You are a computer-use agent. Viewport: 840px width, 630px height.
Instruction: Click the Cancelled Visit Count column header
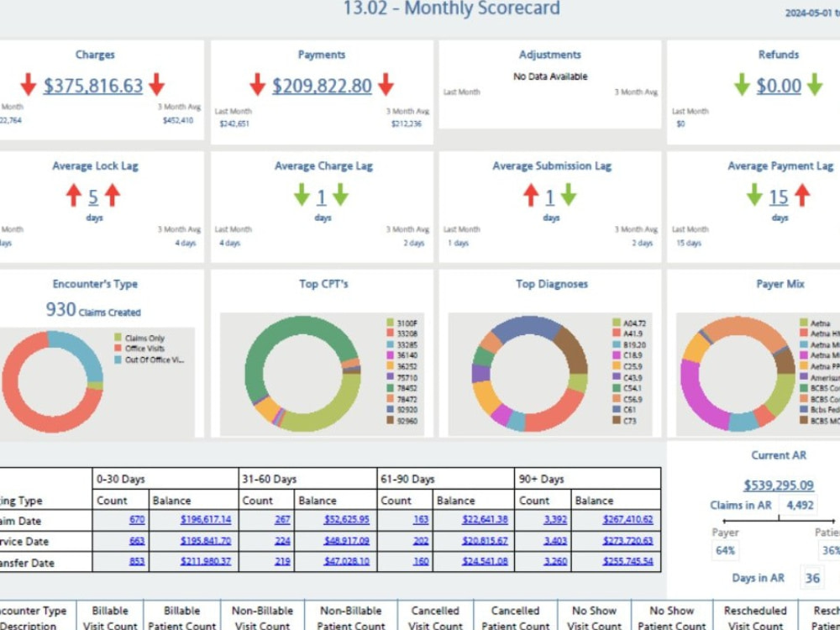[x=435, y=617]
